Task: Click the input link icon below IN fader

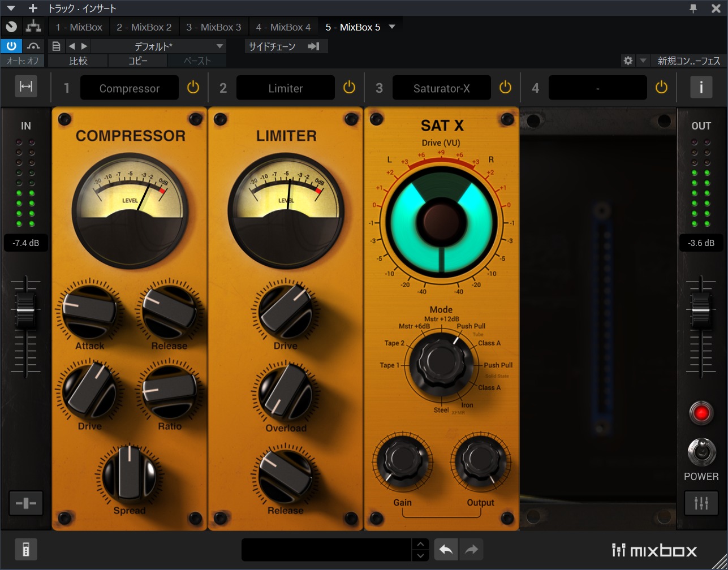Action: (x=26, y=503)
